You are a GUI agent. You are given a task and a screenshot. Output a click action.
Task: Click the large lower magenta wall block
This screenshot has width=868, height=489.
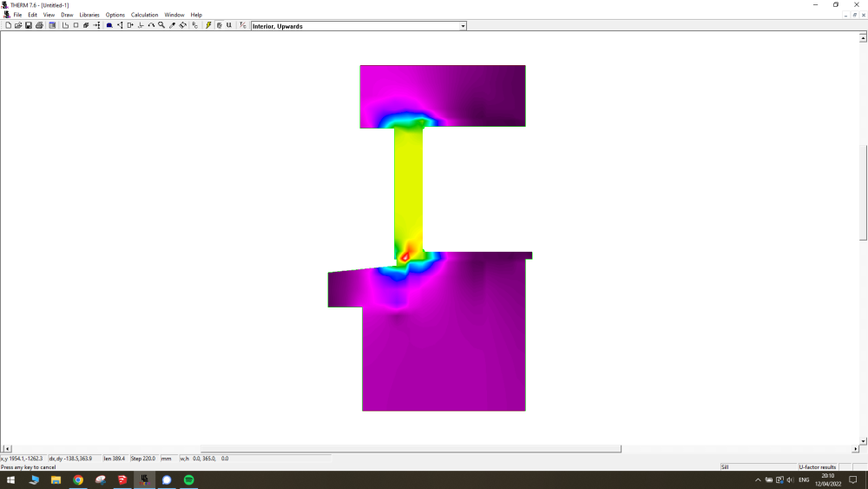pos(444,360)
